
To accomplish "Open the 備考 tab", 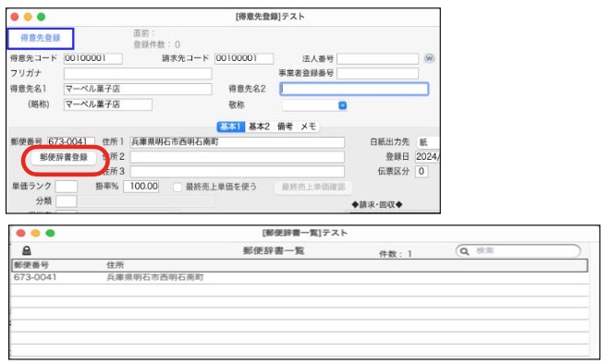I will click(x=285, y=127).
